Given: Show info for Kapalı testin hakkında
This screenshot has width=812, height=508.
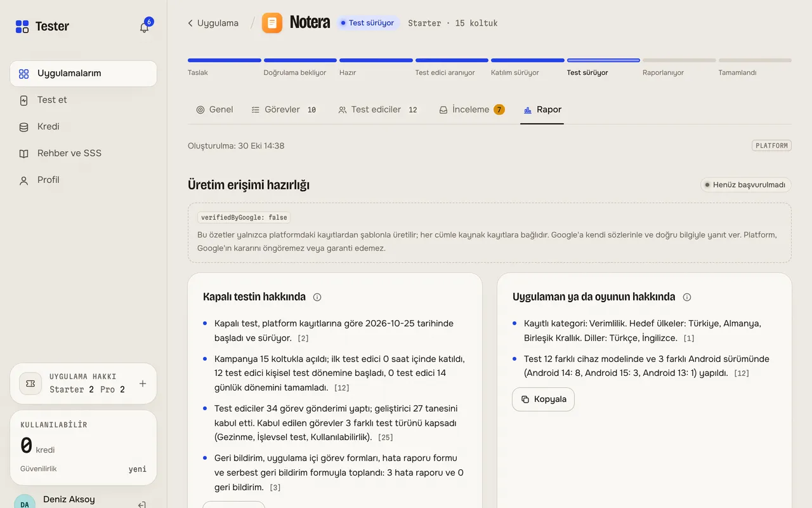Looking at the screenshot, I should pyautogui.click(x=317, y=297).
